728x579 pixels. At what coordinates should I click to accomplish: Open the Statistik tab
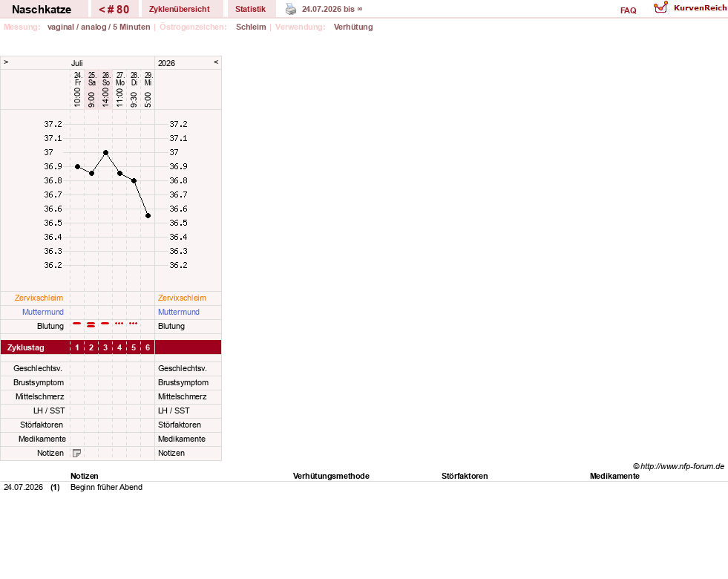(250, 10)
